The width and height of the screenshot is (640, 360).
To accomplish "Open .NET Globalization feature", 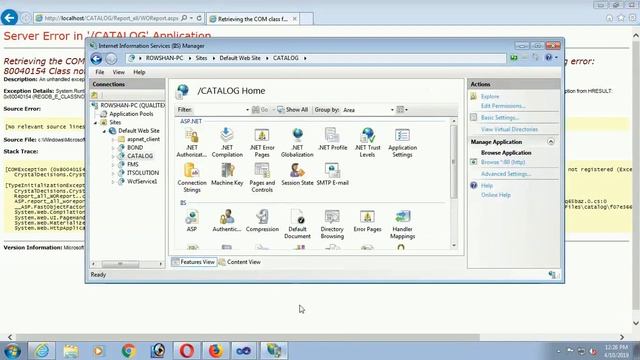I will point(297,142).
